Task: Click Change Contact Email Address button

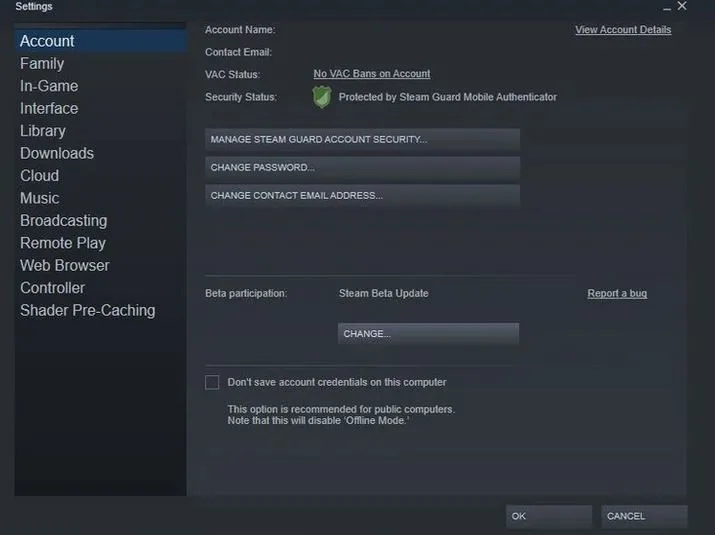Action: pyautogui.click(x=363, y=196)
